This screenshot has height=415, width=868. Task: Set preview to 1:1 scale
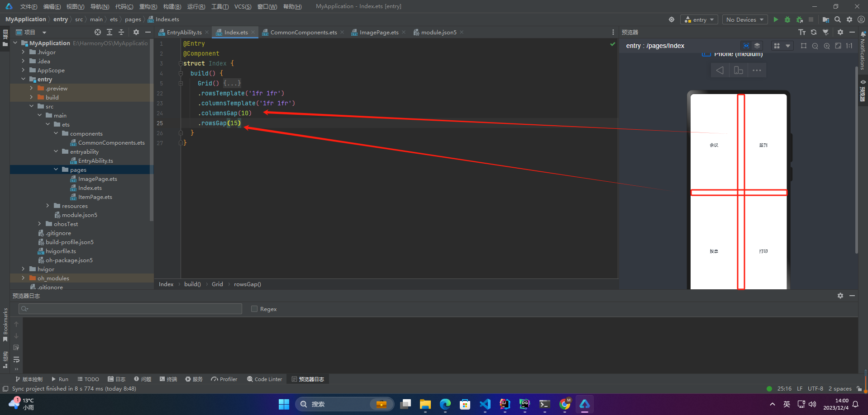849,46
